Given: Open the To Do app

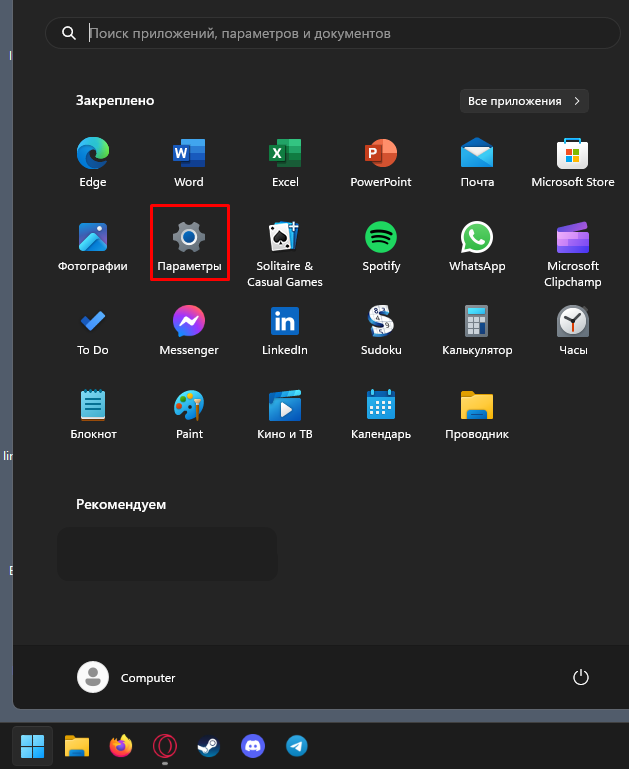Looking at the screenshot, I should point(93,332).
